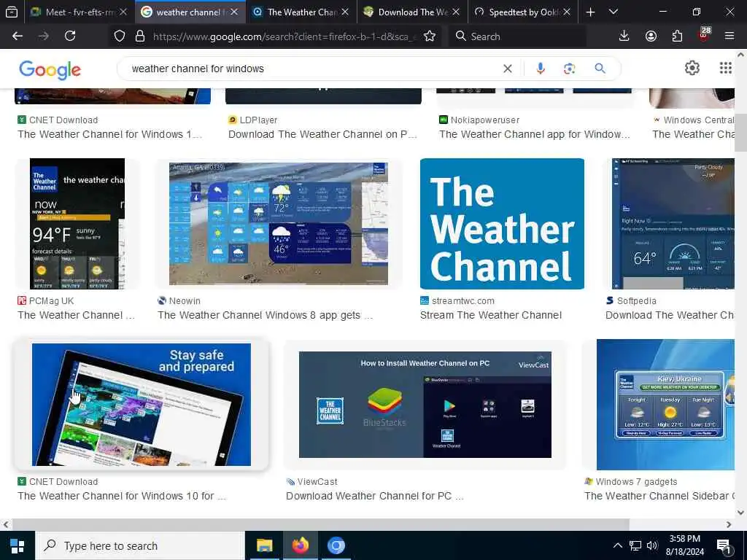Open How to Install Weather Channel image
Viewport: 747px width, 560px height.
[x=425, y=404]
